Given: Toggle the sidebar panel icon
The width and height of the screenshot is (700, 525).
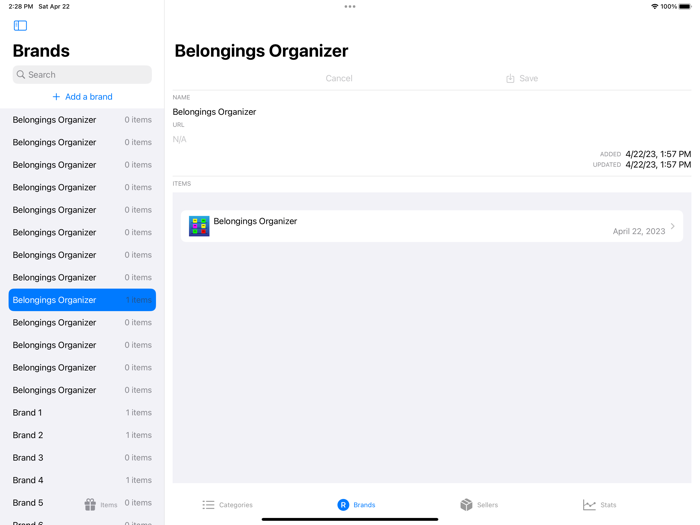Looking at the screenshot, I should point(20,25).
